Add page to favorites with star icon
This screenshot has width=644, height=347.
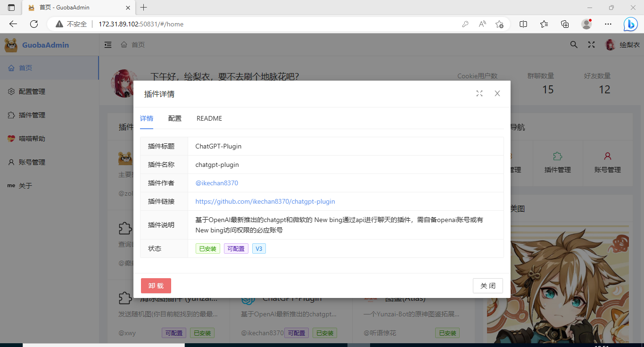[x=500, y=24]
